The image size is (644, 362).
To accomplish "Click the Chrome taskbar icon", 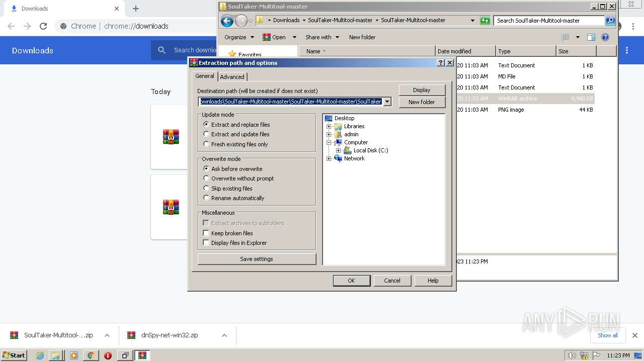I will (91, 355).
